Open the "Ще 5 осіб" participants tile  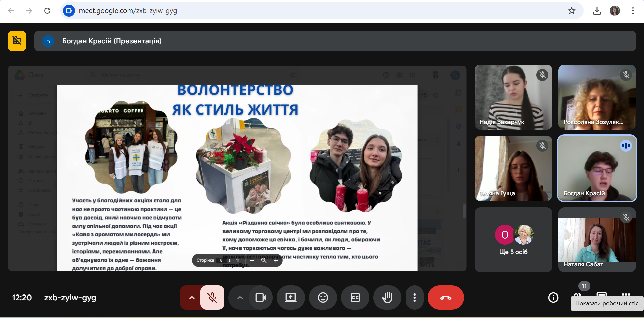(513, 240)
